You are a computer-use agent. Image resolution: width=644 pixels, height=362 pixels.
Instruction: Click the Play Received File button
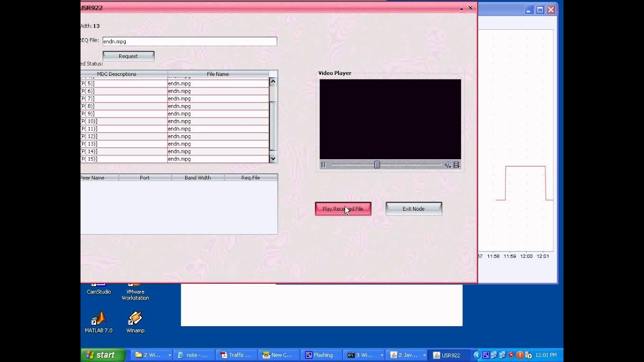point(343,209)
